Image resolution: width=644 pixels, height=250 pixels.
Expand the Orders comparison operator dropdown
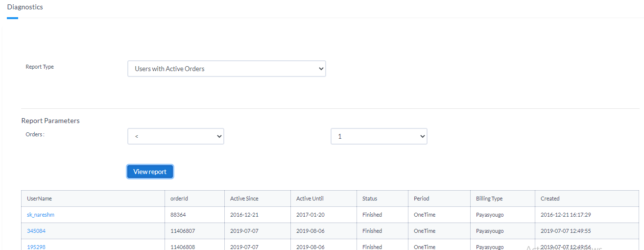tap(175, 136)
